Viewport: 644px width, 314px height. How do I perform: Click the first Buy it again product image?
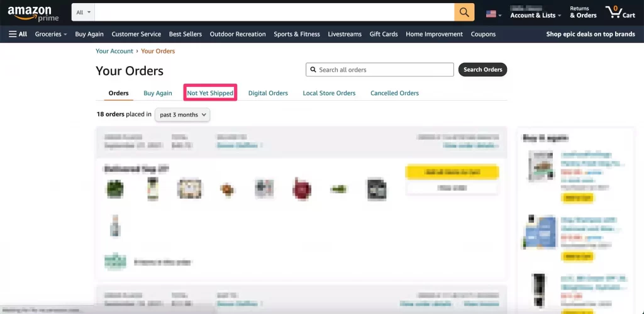coord(539,166)
